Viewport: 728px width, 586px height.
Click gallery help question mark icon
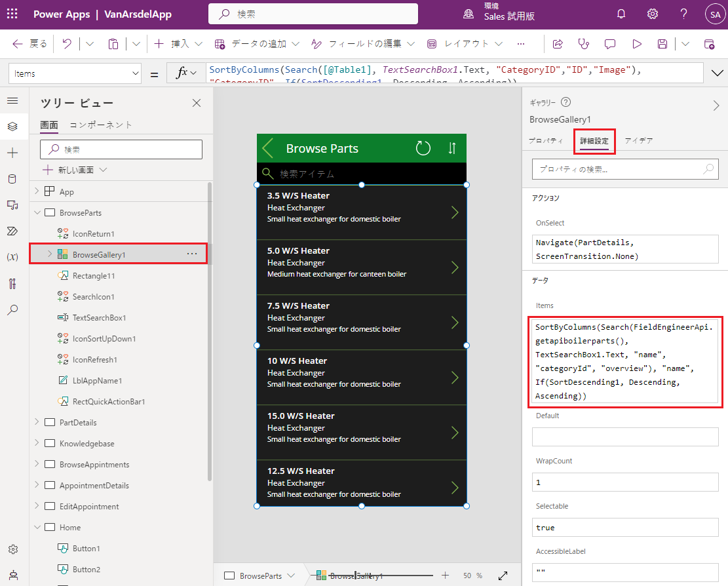click(565, 102)
